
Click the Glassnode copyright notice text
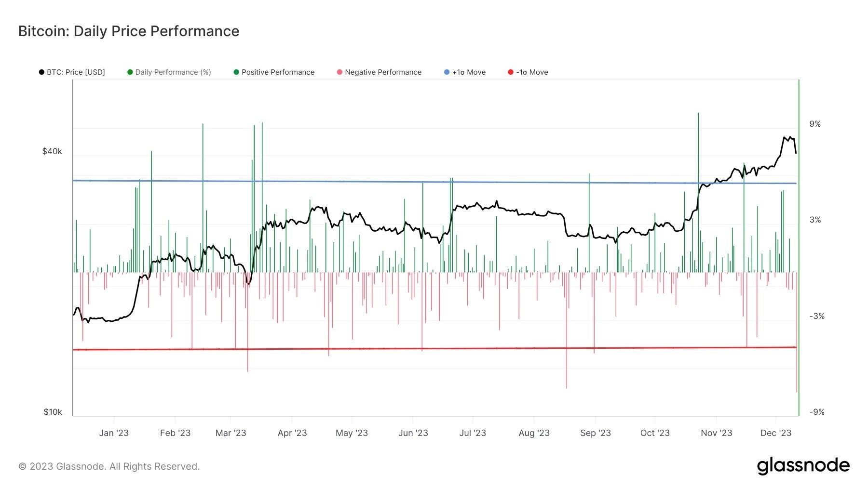109,466
